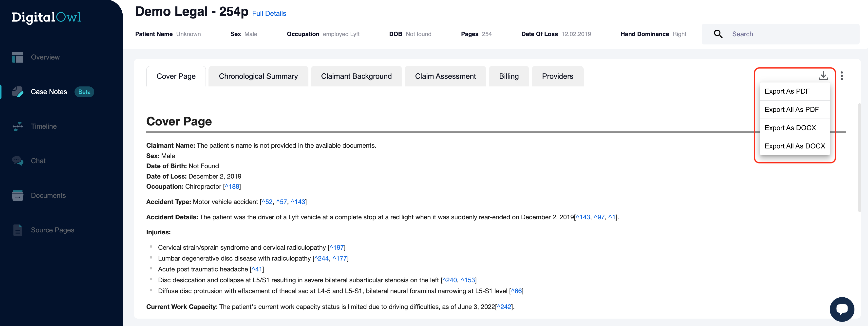
Task: Select Export All As DOCX entry
Action: 794,146
